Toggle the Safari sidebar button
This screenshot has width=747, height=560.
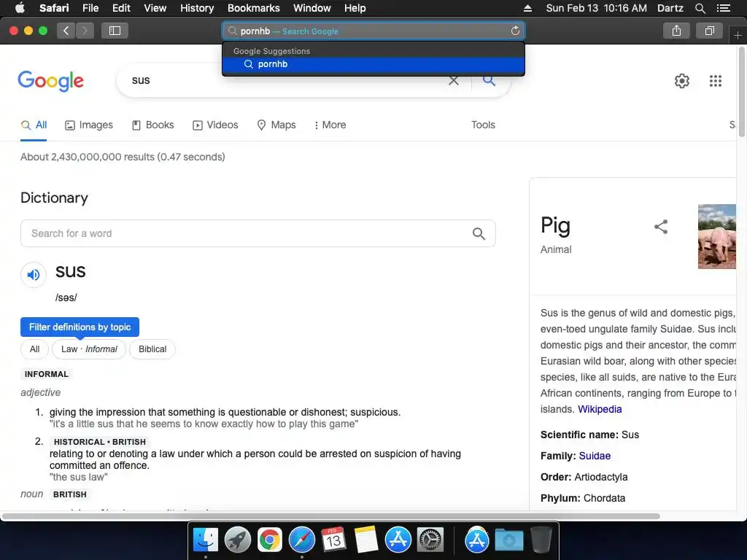(x=115, y=31)
